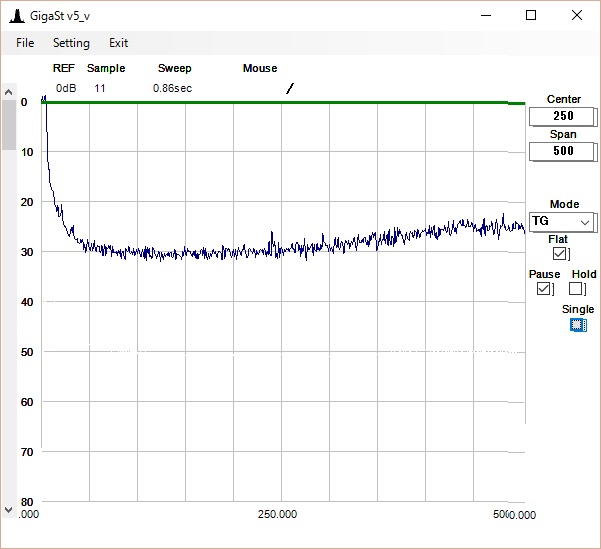Click the Span field showing 500

coord(562,151)
